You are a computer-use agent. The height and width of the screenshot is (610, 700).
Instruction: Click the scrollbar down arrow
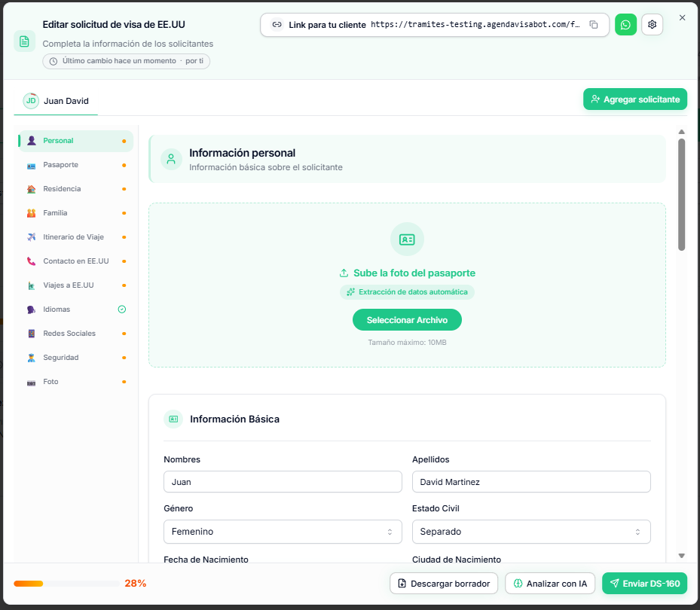(x=681, y=556)
